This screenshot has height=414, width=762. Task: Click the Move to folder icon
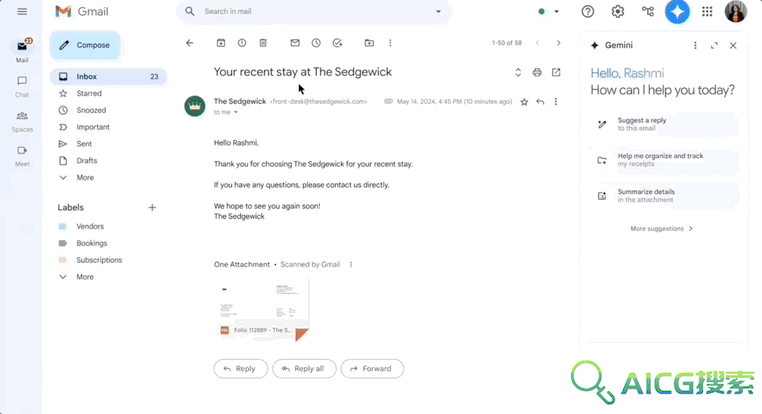(x=369, y=43)
